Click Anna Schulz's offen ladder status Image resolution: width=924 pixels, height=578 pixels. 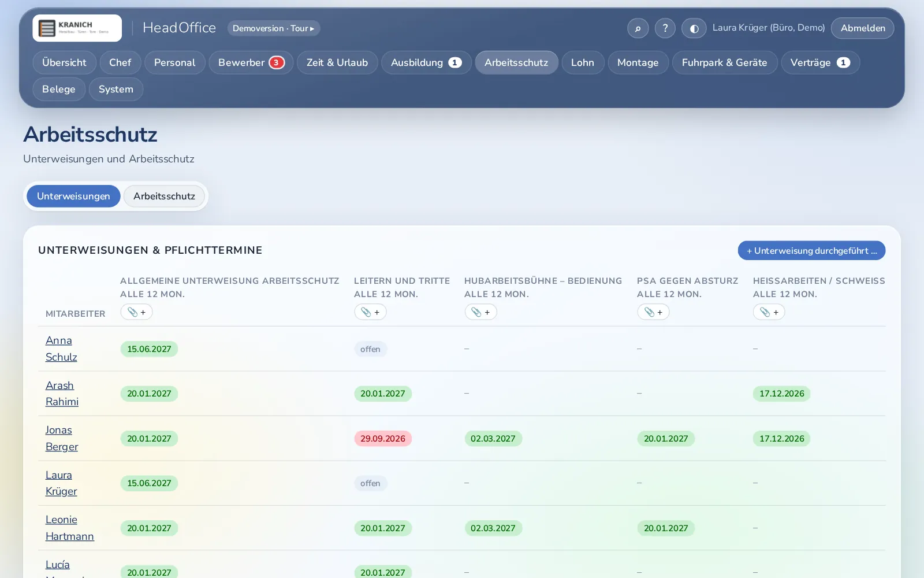pos(370,349)
